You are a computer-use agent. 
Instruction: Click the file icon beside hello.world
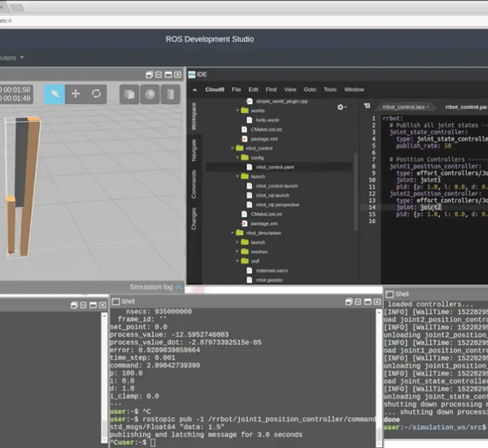[250, 120]
